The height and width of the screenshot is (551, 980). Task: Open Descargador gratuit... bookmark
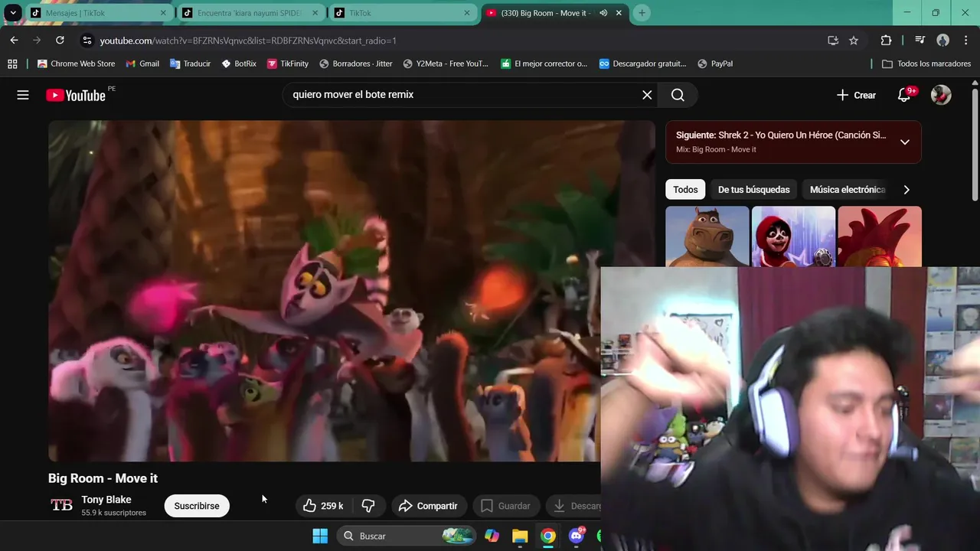click(643, 64)
